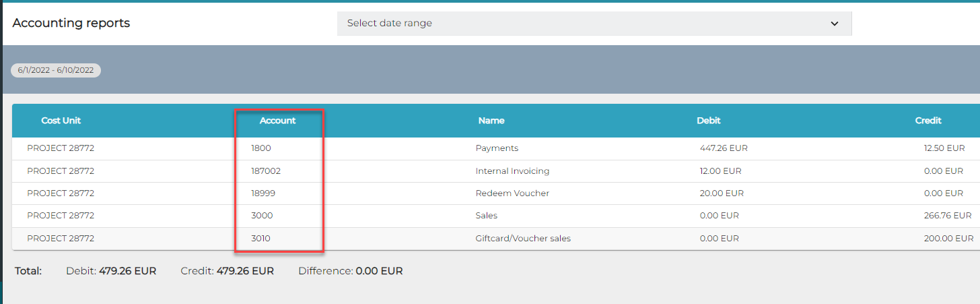Click the Credit column header

point(928,121)
